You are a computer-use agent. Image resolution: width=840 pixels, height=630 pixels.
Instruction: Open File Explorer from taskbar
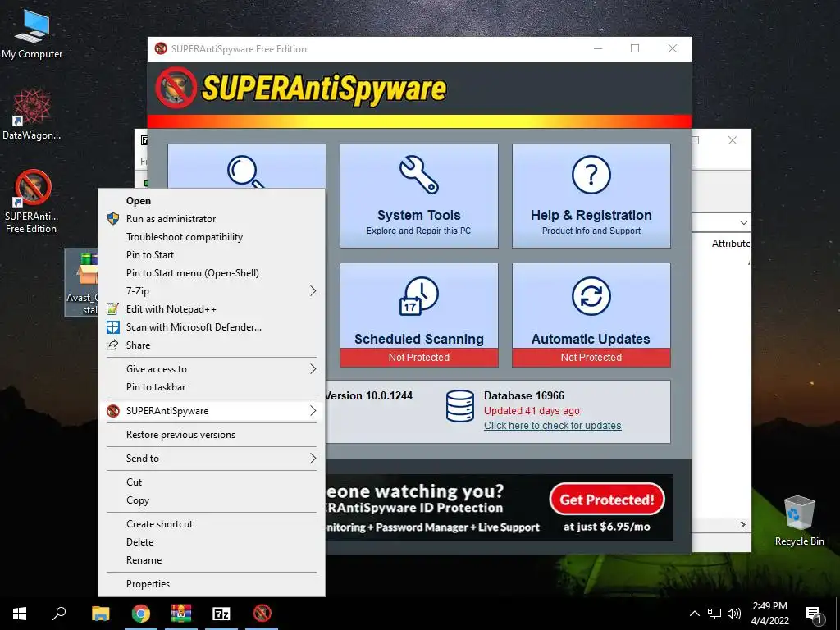point(100,614)
